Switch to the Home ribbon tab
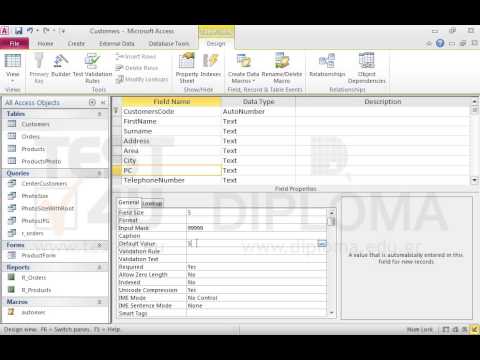 (x=45, y=44)
